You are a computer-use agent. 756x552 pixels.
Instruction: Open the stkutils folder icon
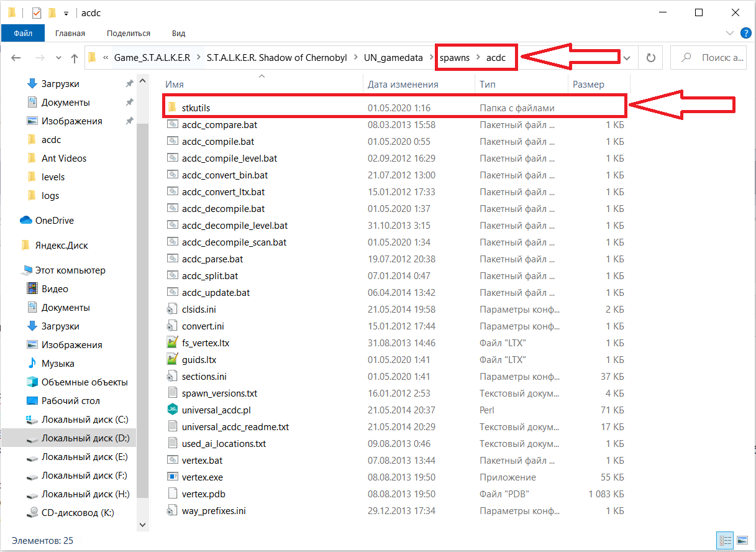tap(173, 108)
